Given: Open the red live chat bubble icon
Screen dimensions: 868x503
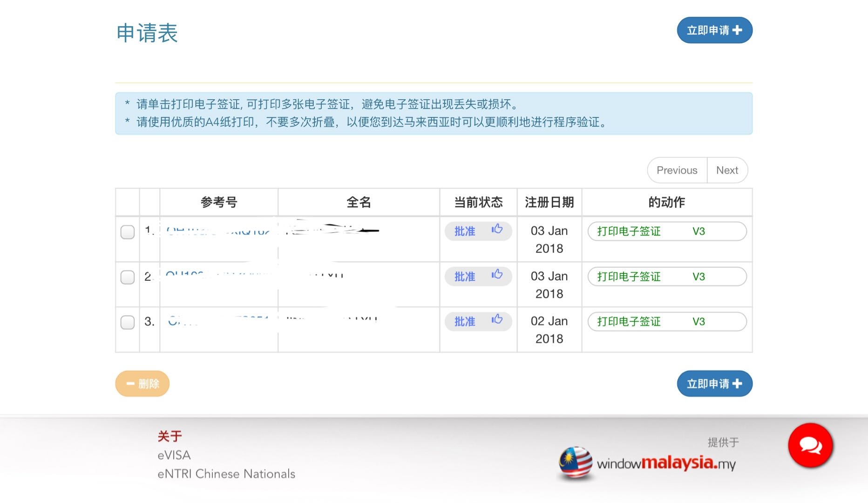Looking at the screenshot, I should pos(810,445).
